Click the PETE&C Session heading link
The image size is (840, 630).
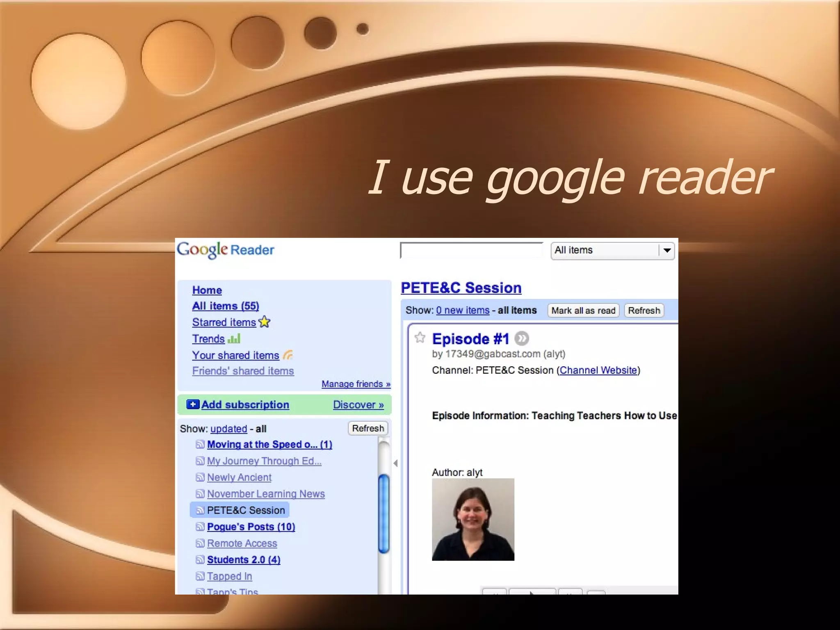point(461,288)
